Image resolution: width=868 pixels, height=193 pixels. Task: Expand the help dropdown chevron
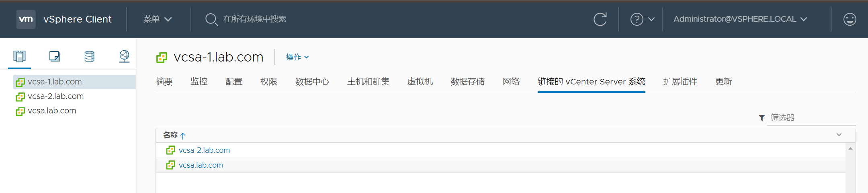tap(651, 19)
